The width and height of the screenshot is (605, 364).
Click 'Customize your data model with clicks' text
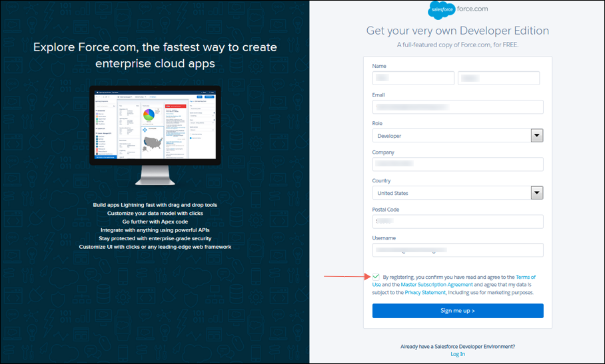tap(155, 213)
